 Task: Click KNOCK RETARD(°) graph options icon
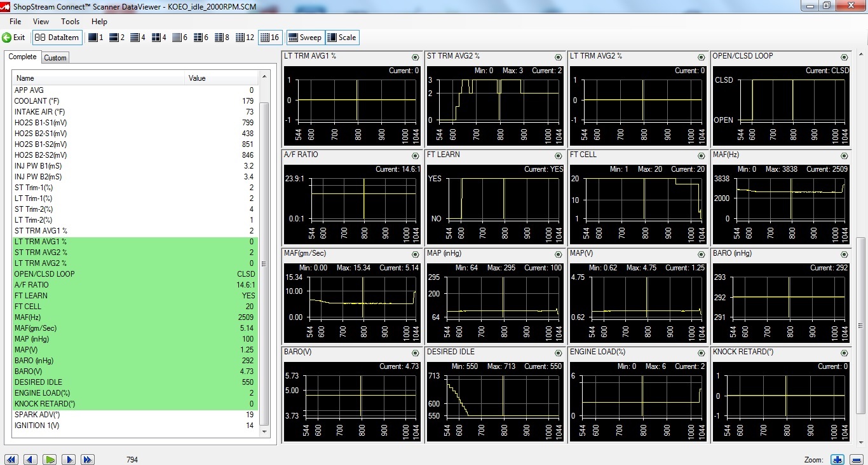(x=844, y=352)
